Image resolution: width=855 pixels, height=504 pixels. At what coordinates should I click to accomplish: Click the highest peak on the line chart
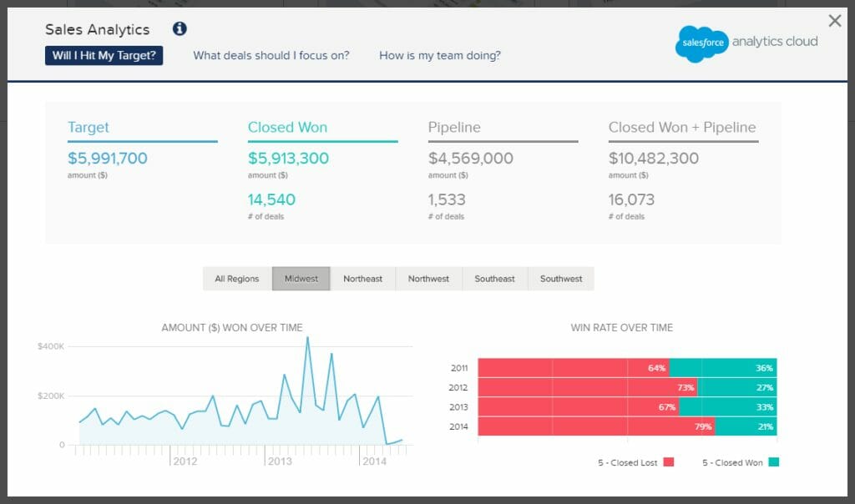click(307, 338)
